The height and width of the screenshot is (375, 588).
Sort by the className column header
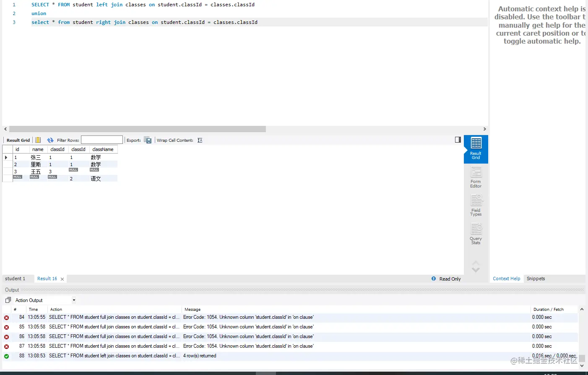(x=103, y=149)
